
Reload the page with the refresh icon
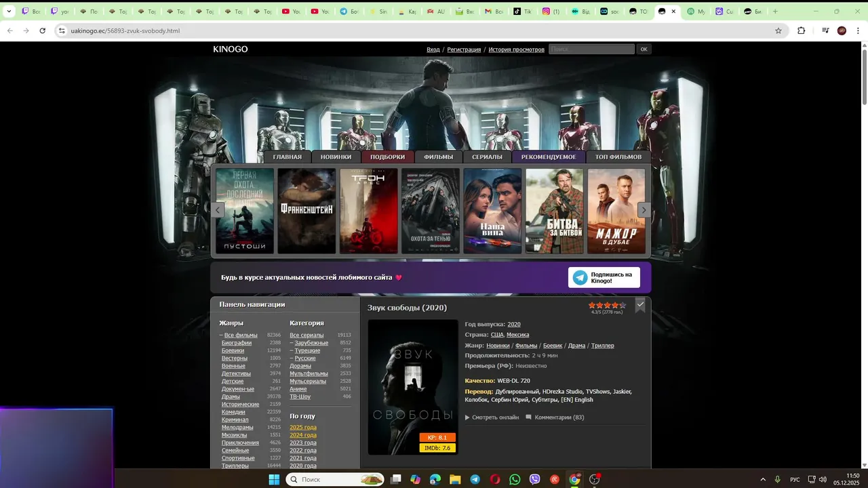coord(42,30)
